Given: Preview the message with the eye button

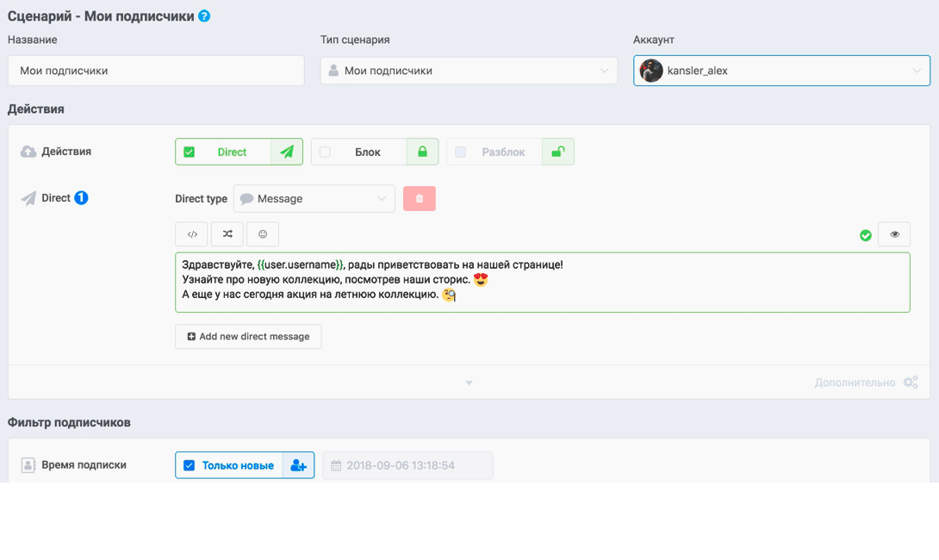Looking at the screenshot, I should point(894,234).
